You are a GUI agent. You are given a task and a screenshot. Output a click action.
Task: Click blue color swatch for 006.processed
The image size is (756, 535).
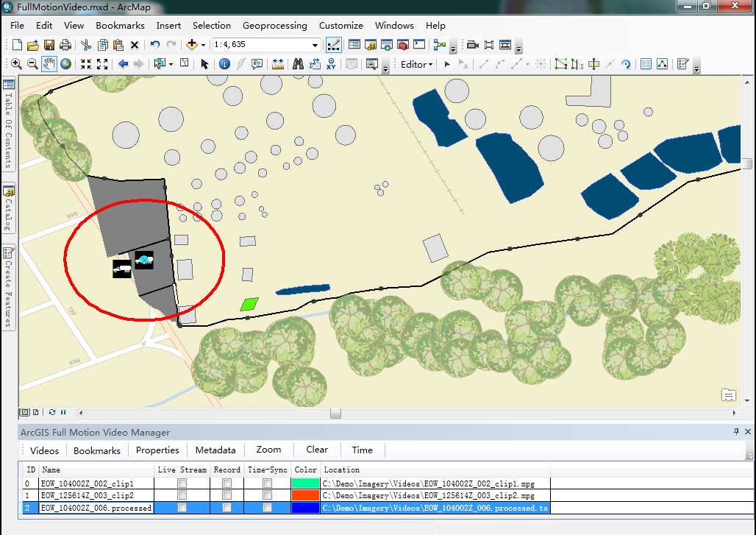pyautogui.click(x=306, y=508)
